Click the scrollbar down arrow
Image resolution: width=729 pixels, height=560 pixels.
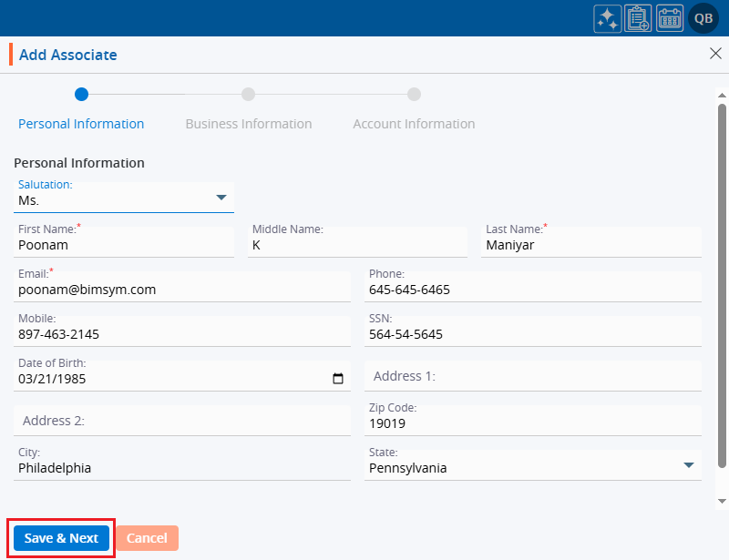pos(722,501)
